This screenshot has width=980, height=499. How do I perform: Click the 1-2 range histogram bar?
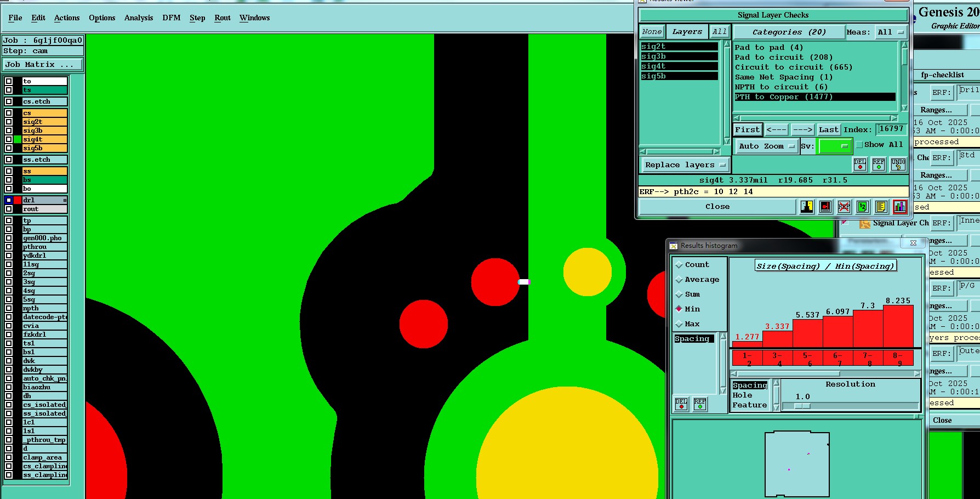(747, 344)
